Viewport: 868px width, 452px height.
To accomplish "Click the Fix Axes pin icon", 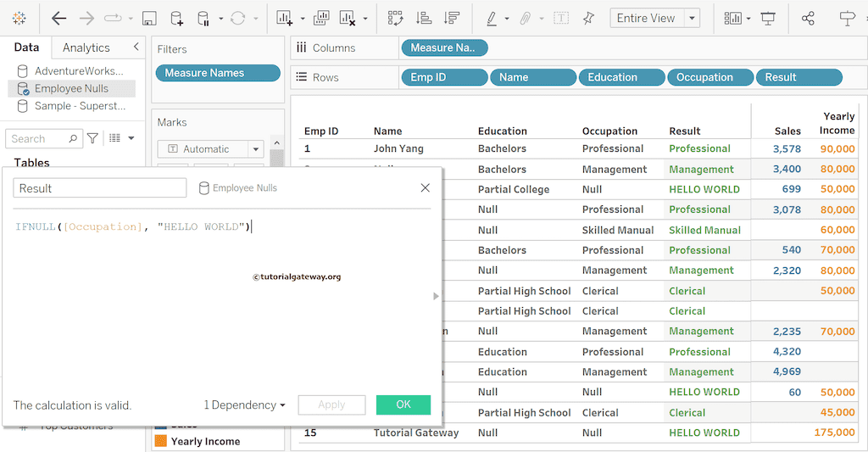I will pos(588,19).
